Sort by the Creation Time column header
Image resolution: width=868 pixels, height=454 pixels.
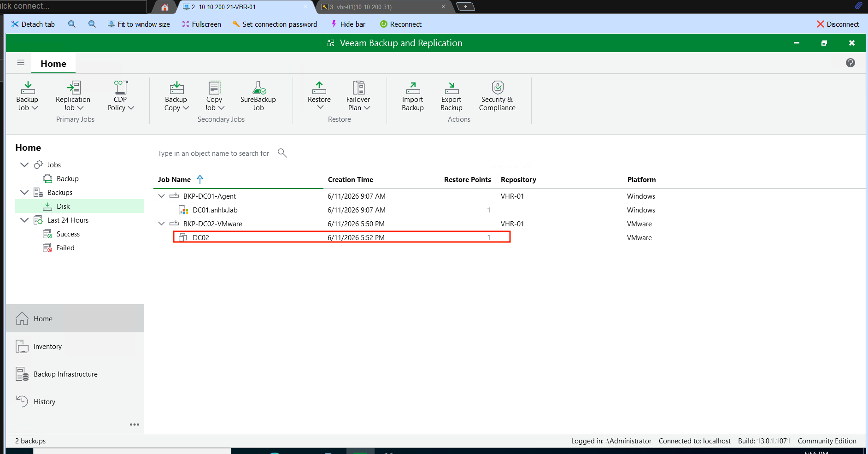pyautogui.click(x=350, y=179)
